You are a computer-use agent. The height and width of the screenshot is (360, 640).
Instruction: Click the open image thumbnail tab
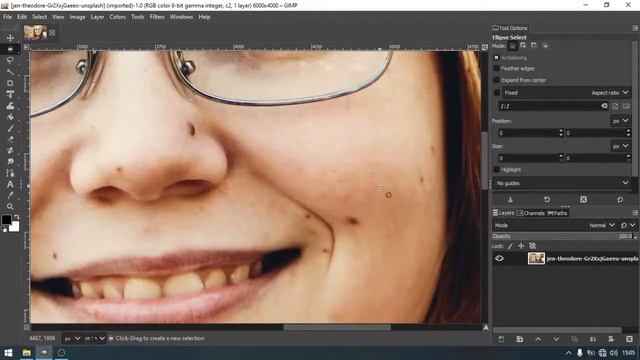[x=35, y=32]
